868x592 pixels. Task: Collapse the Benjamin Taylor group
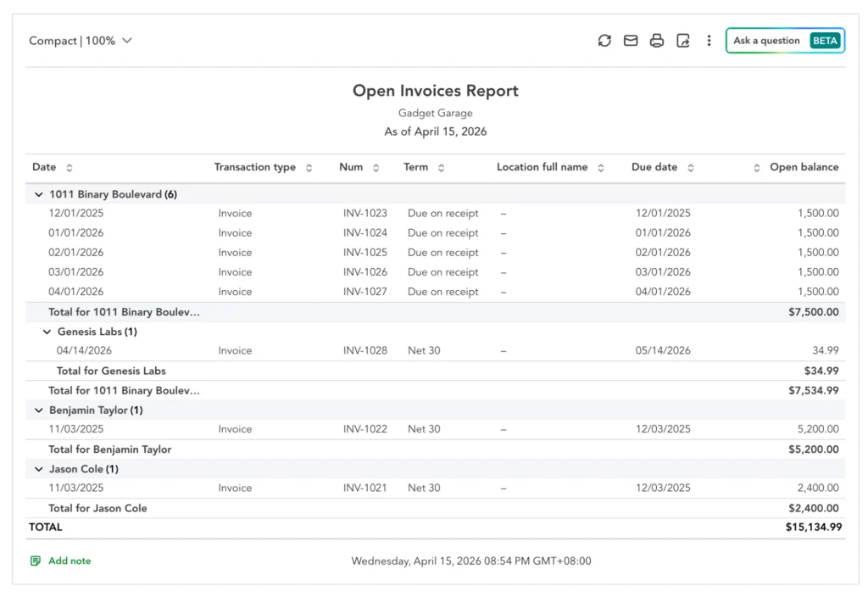pyautogui.click(x=38, y=410)
